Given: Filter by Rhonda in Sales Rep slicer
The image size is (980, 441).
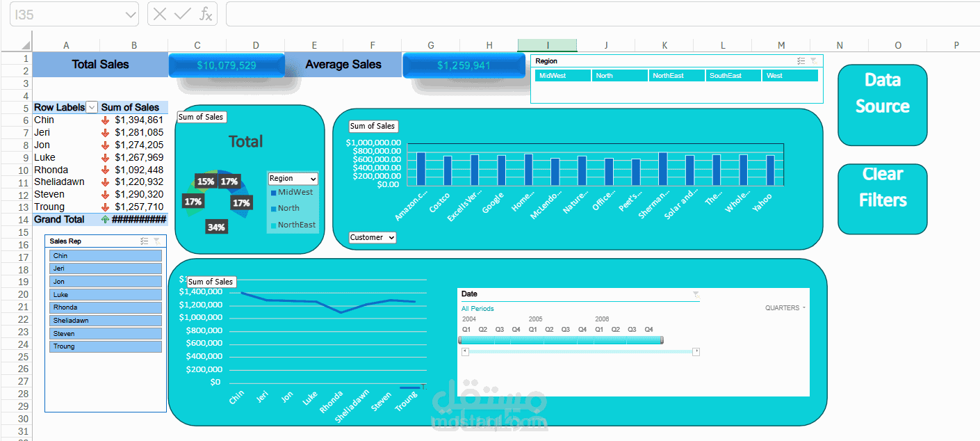Looking at the screenshot, I should (106, 307).
